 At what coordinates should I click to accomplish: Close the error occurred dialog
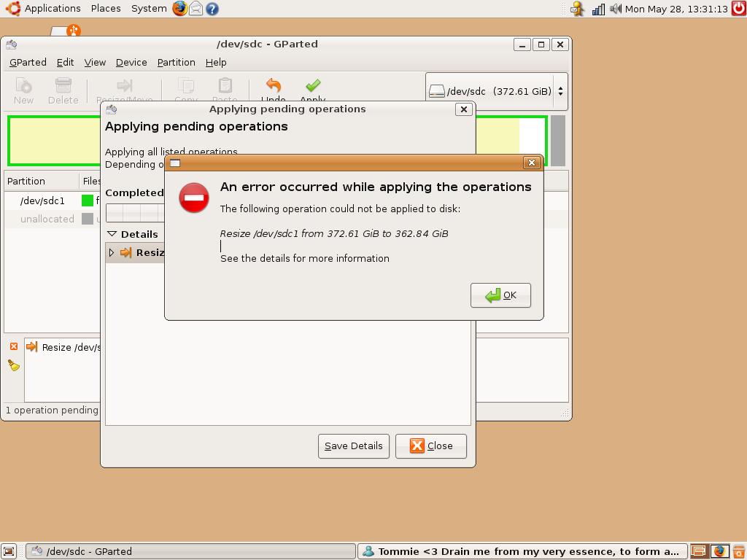pyautogui.click(x=531, y=163)
